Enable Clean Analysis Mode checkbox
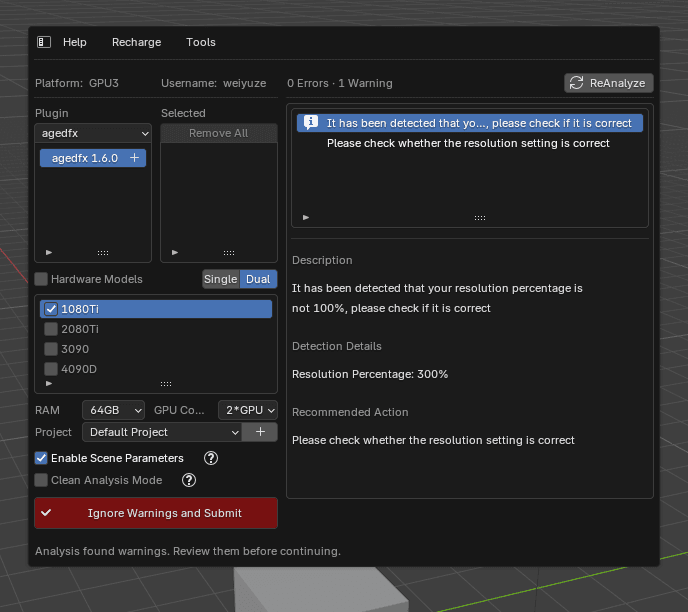This screenshot has width=688, height=612. coord(41,480)
